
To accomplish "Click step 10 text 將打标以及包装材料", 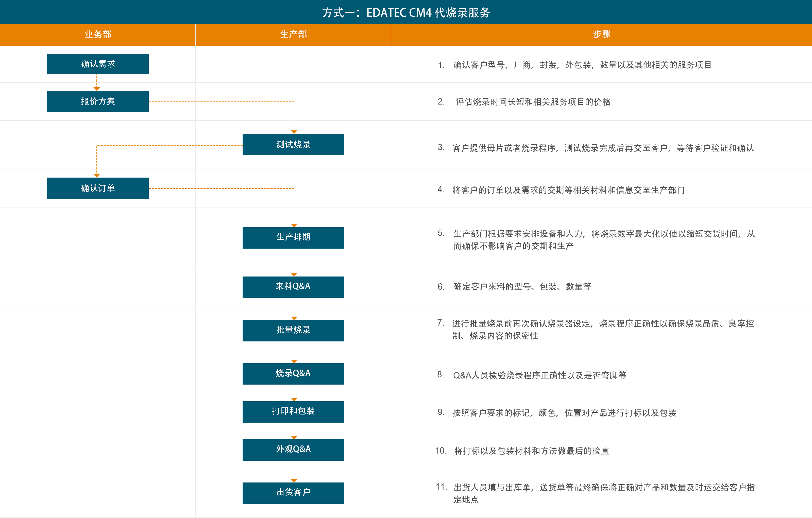I will 531,451.
